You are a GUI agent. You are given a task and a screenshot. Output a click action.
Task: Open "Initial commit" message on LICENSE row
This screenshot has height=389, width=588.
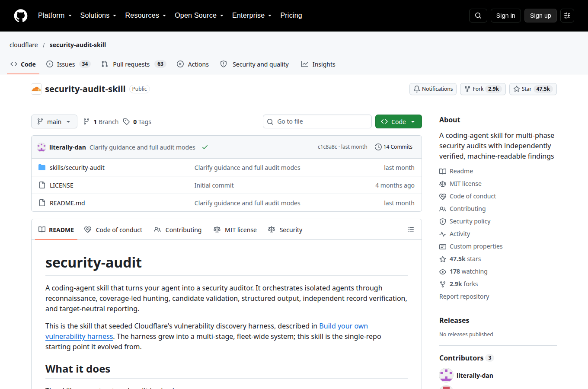(214, 185)
